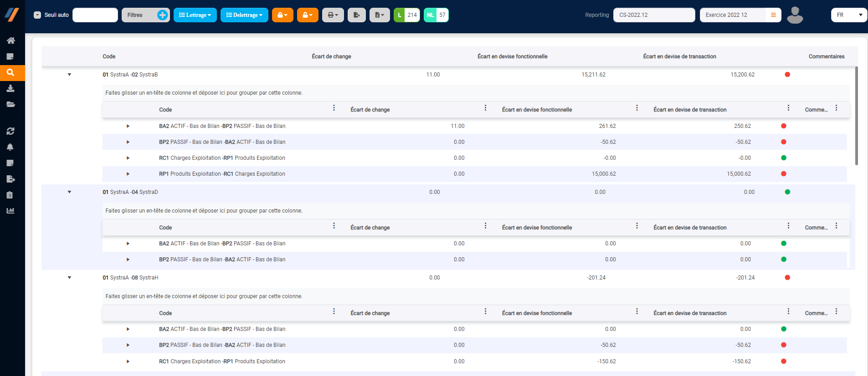Click the refresh sync sidebar icon
The width and height of the screenshot is (868, 376).
pyautogui.click(x=10, y=131)
